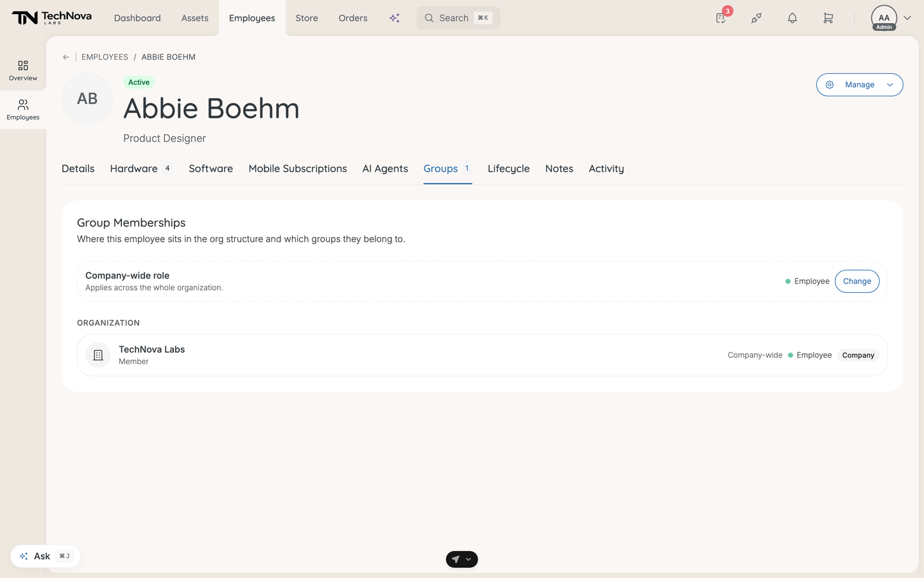This screenshot has height=578, width=924.
Task: Open the TechNova Labs organization row
Action: (483, 355)
